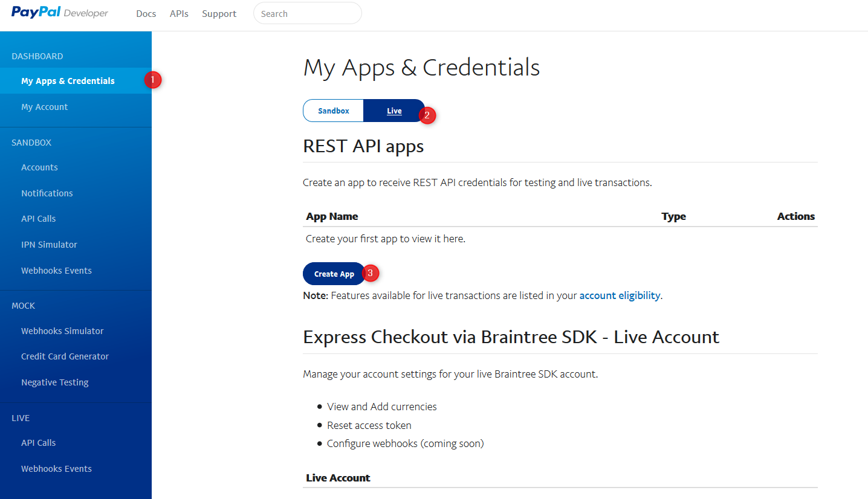Switch to Sandbox mode toggle
868x499 pixels.
pyautogui.click(x=334, y=111)
